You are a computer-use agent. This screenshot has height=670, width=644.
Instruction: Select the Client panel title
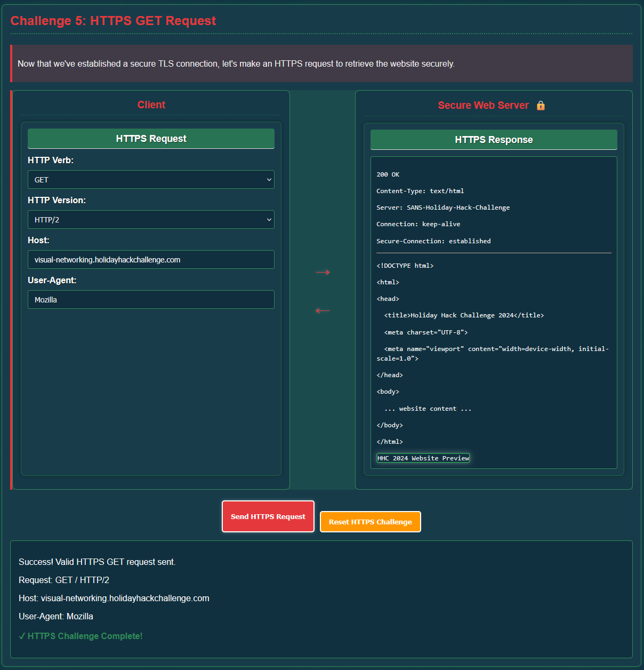(x=151, y=105)
